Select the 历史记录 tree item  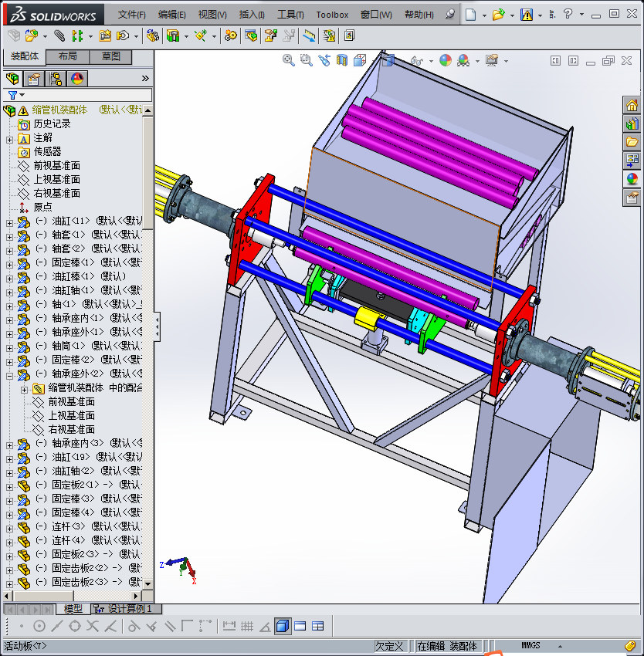click(52, 123)
